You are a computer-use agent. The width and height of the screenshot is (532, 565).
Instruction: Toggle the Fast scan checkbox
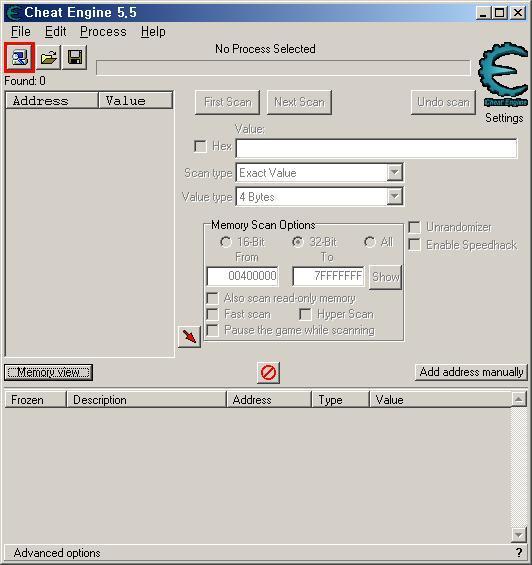point(212,314)
